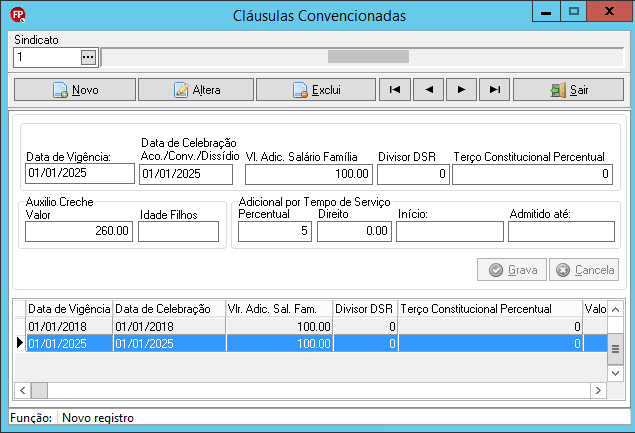Click the Novo registro status text
The image size is (635, 433).
98,418
